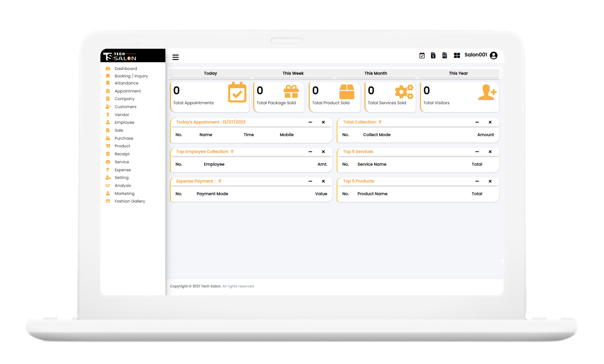Open the Total Package Sold card
This screenshot has height=364, width=604.
pos(279,97)
